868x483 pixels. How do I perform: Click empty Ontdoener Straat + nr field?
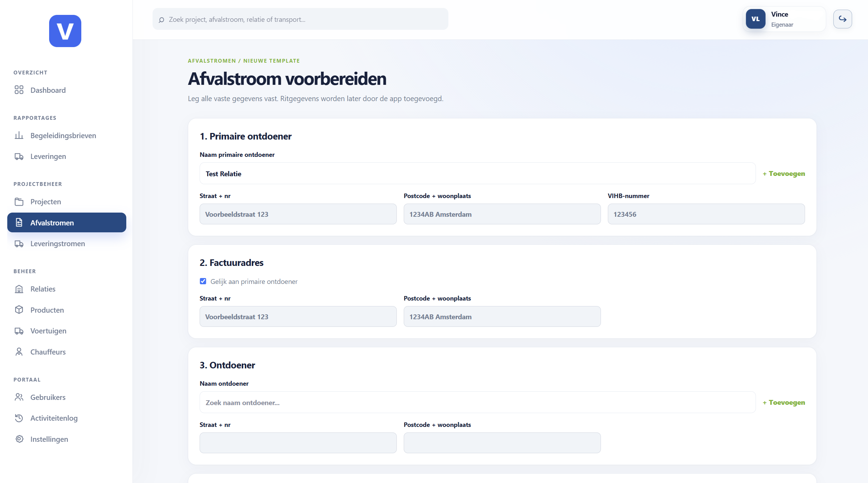tap(298, 443)
